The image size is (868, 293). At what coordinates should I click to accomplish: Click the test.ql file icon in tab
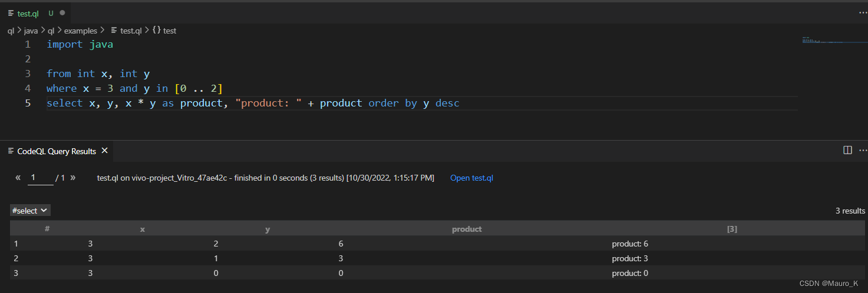11,13
